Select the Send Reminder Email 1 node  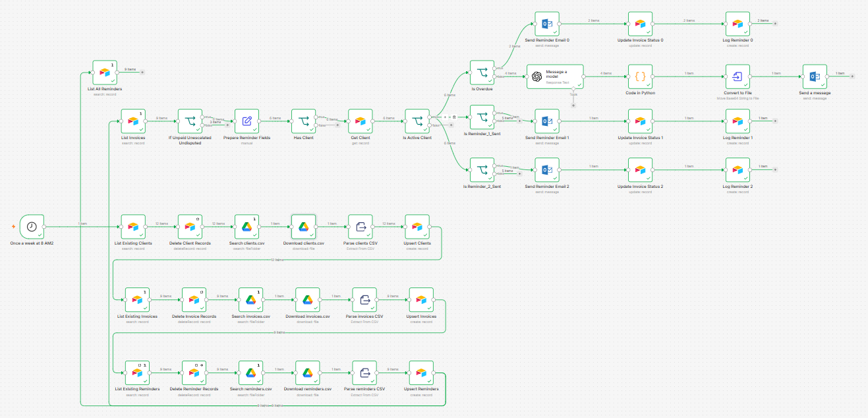point(547,121)
